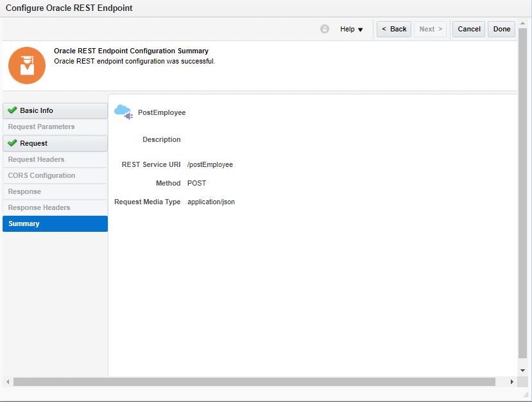Click the application/json media type value

click(x=211, y=202)
